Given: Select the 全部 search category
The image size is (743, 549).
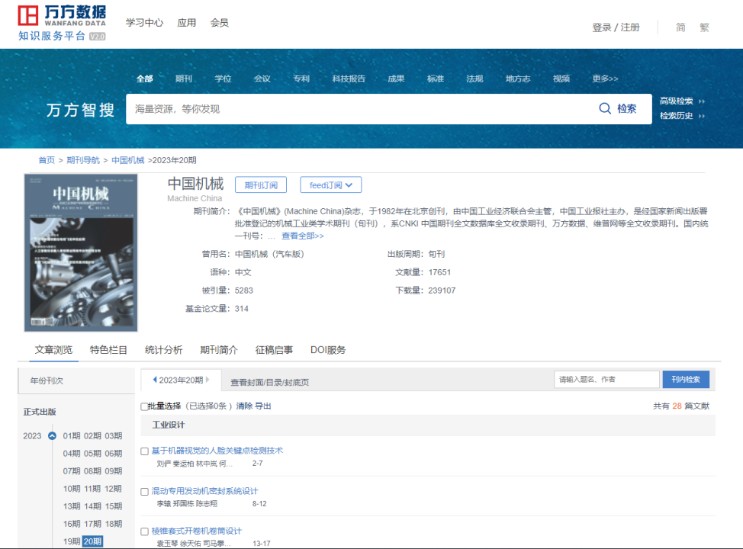Looking at the screenshot, I should pyautogui.click(x=145, y=79).
